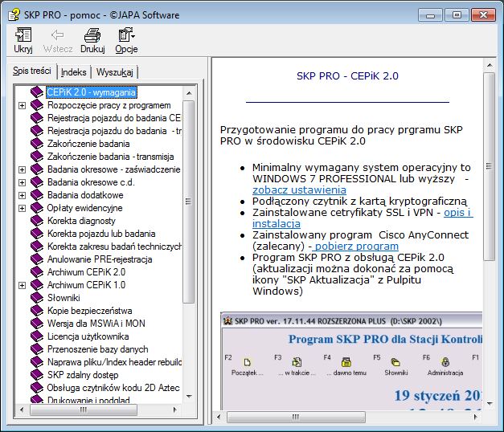Switch to the Wyszukaj tab
This screenshot has height=432, width=504.
click(x=115, y=72)
